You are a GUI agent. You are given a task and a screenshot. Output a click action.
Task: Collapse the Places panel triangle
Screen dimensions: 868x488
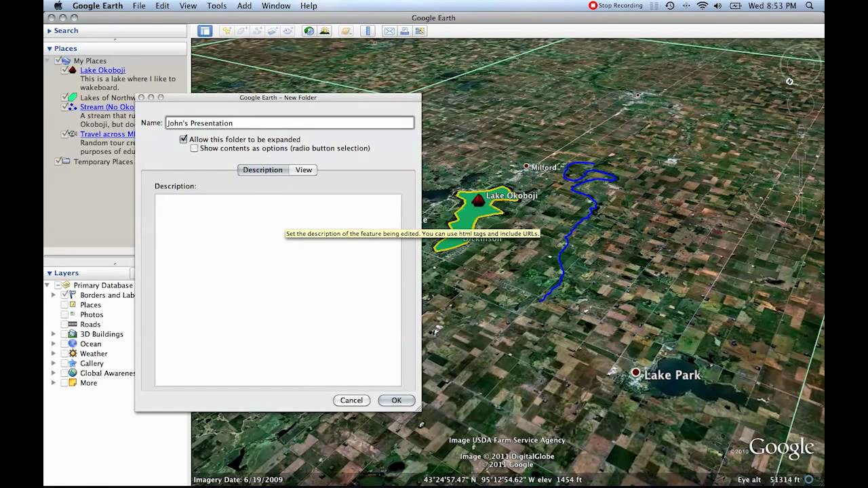50,49
